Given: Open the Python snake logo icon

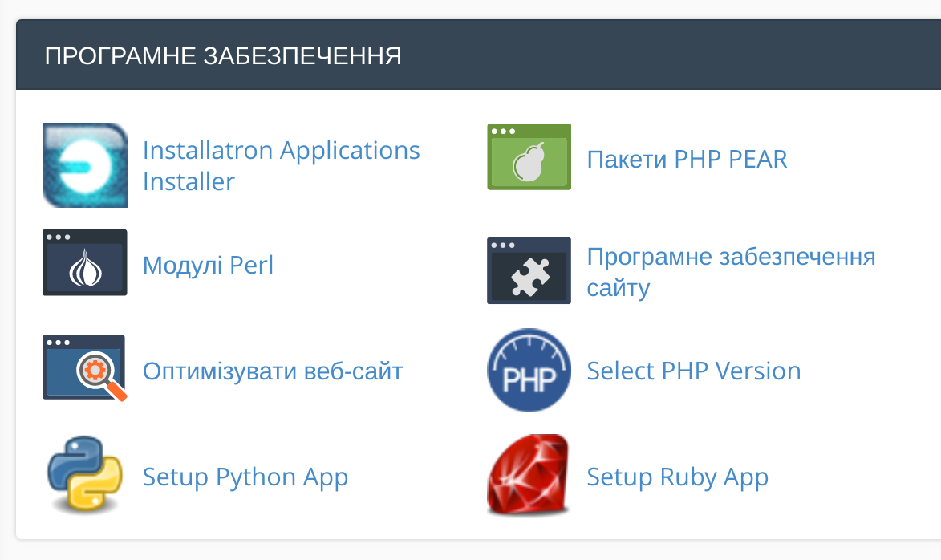Looking at the screenshot, I should click(x=84, y=475).
